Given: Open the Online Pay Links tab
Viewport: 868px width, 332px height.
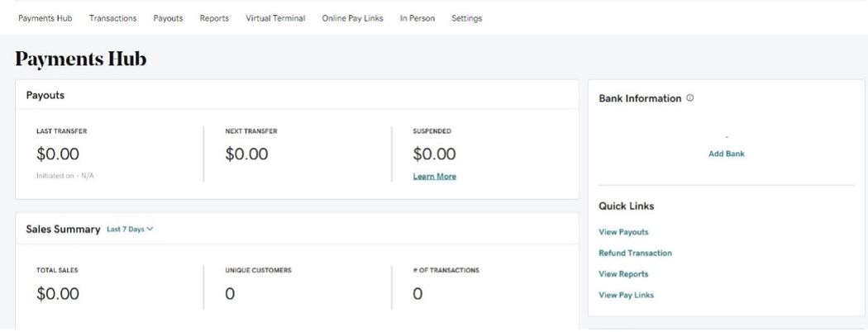Looking at the screenshot, I should pos(352,18).
